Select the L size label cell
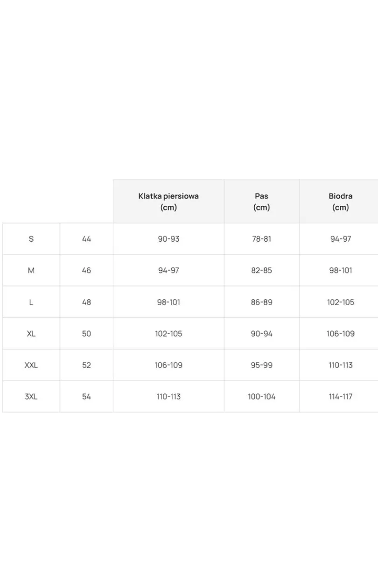The image size is (378, 588). click(x=31, y=302)
